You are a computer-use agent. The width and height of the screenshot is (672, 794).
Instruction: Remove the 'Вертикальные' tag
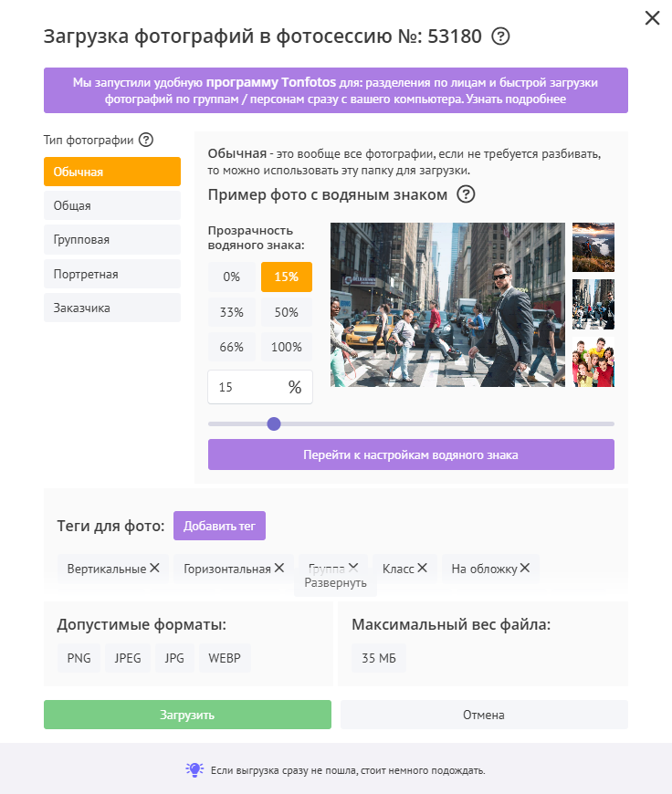tap(154, 568)
